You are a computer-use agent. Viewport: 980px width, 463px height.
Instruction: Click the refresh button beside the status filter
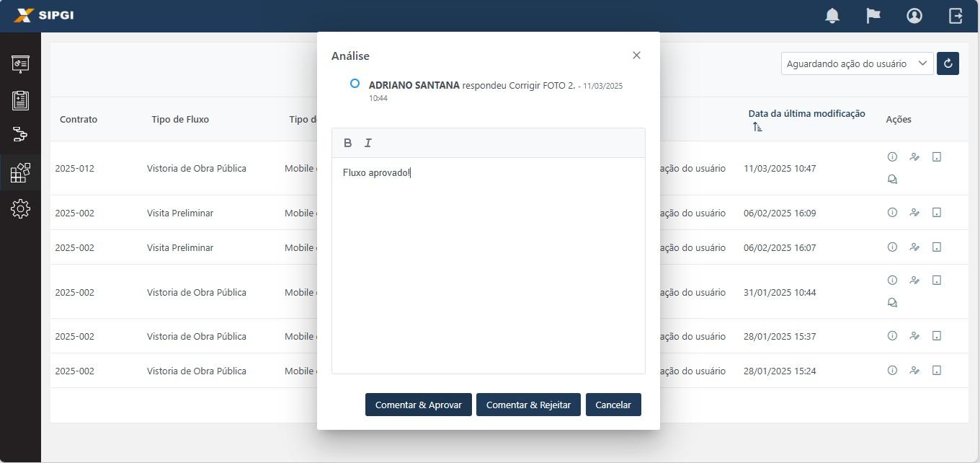coord(948,63)
